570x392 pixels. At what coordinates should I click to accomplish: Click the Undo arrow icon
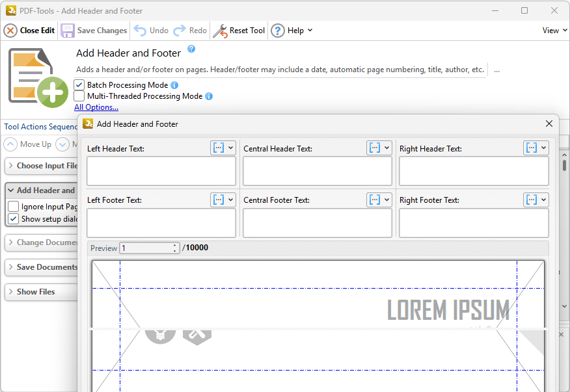click(140, 31)
